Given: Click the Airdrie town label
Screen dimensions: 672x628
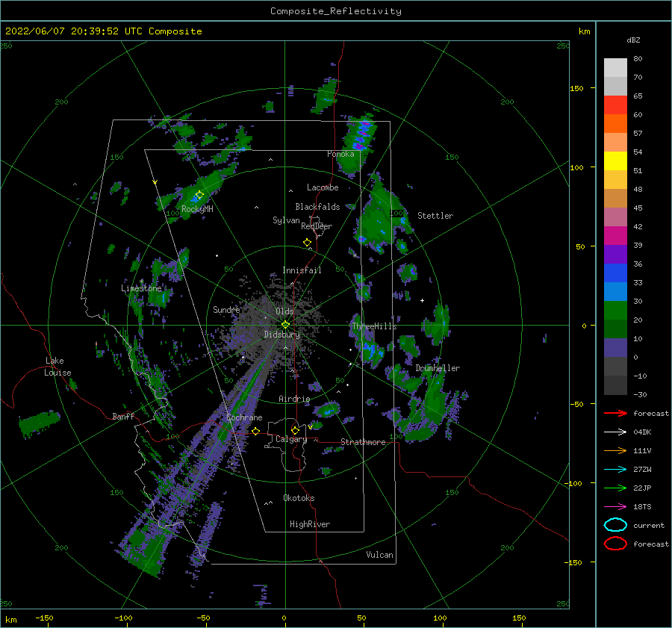Looking at the screenshot, I should [x=294, y=399].
